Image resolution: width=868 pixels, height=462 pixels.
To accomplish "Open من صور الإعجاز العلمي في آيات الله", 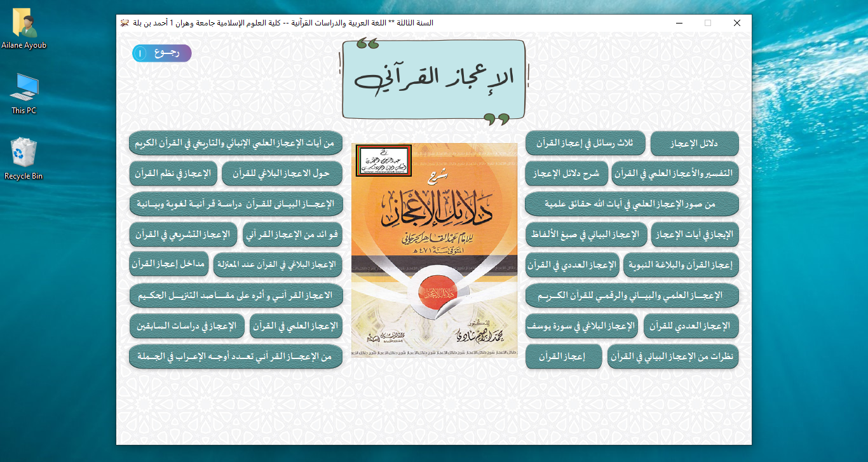I will click(632, 204).
